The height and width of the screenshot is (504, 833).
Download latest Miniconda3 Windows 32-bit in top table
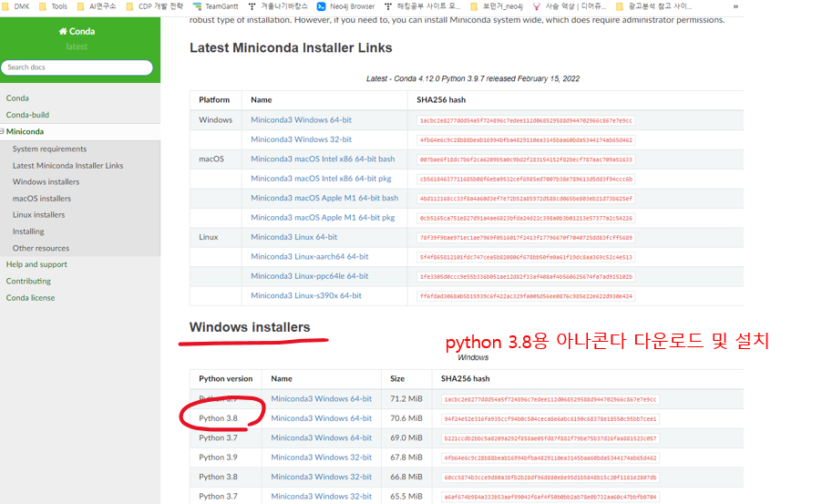click(302, 139)
